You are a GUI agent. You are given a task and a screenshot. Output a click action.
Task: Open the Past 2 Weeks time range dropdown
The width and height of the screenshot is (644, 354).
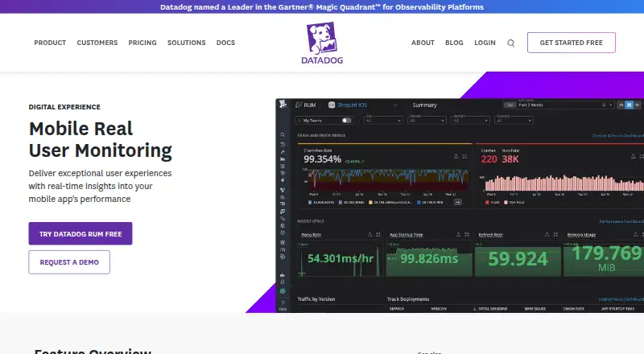coord(559,105)
